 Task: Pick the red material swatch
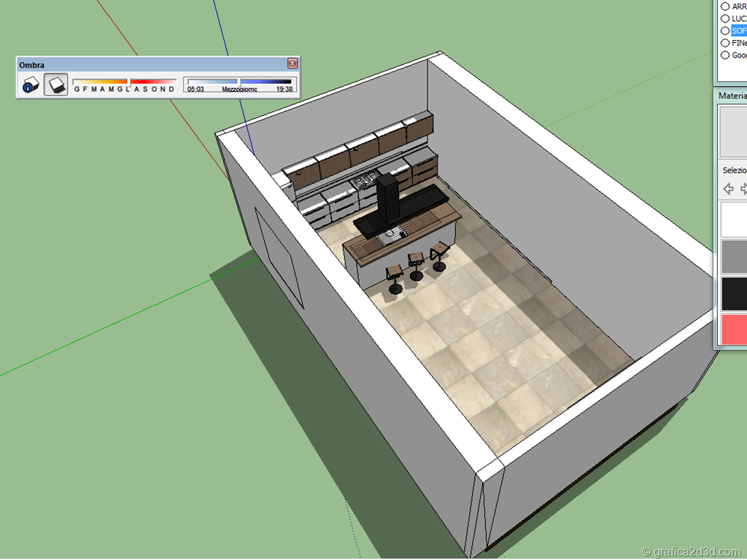[x=733, y=329]
